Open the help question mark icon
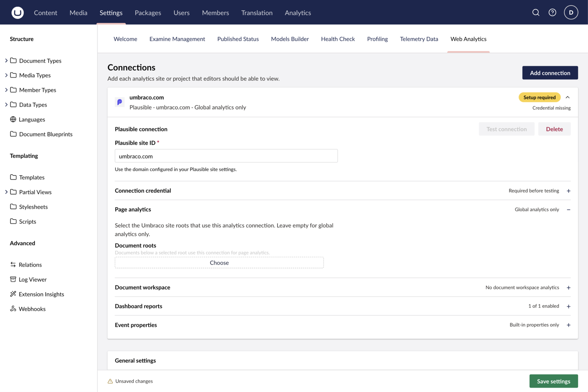Viewport: 588px width, 392px height. 552,13
